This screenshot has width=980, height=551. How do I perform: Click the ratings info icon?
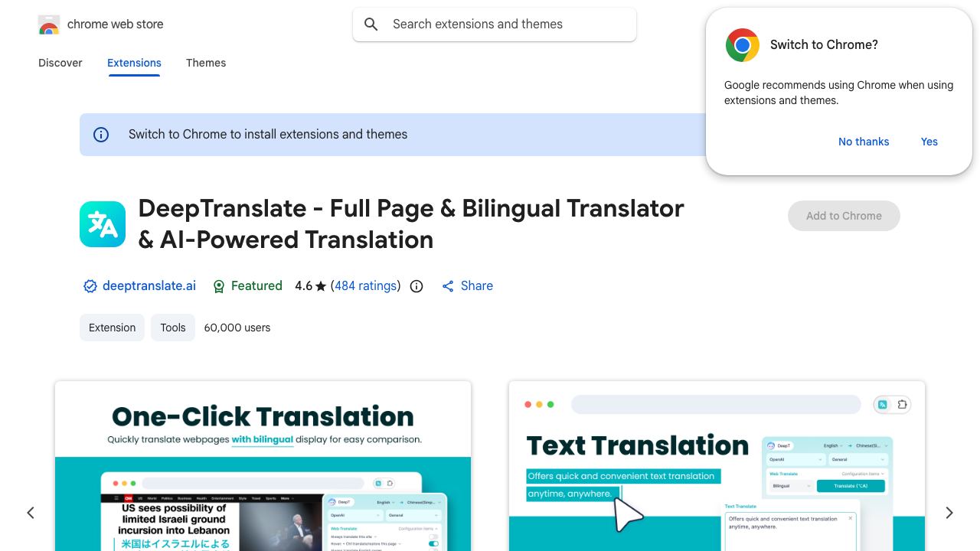click(416, 286)
